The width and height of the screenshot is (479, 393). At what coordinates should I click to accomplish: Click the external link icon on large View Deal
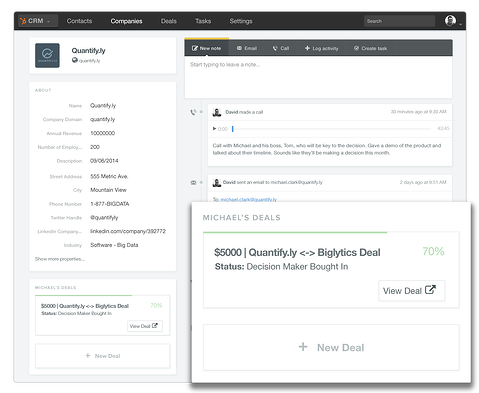(430, 289)
